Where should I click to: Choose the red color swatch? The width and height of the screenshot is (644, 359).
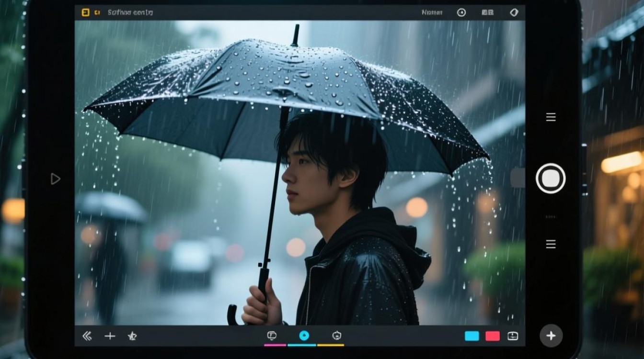point(493,336)
